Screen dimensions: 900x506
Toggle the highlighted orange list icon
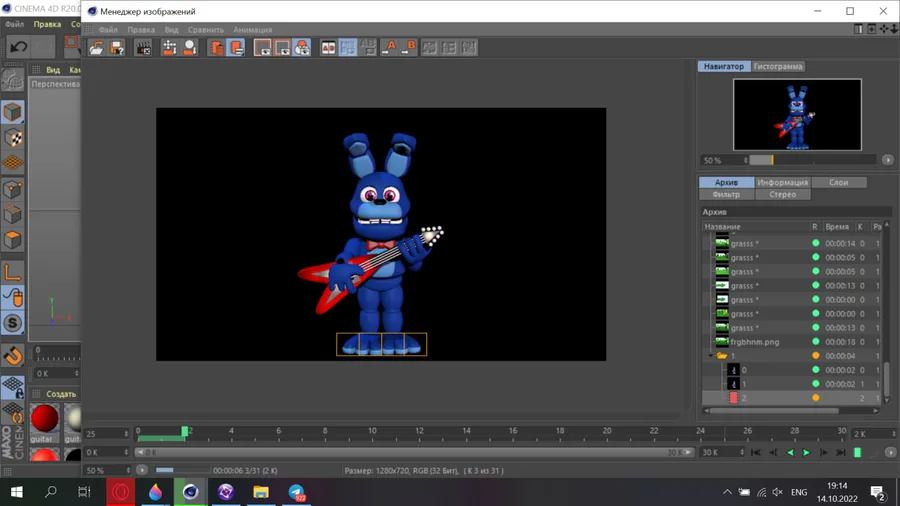pos(236,48)
